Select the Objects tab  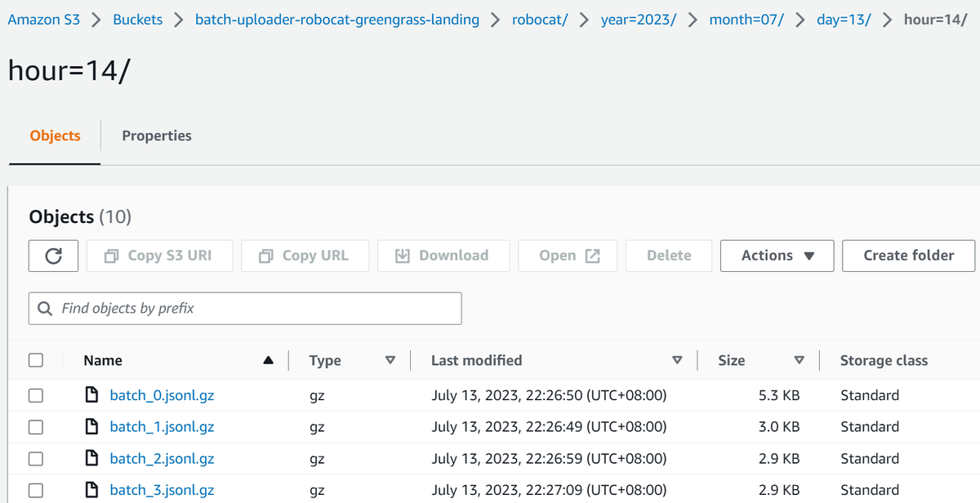(55, 136)
